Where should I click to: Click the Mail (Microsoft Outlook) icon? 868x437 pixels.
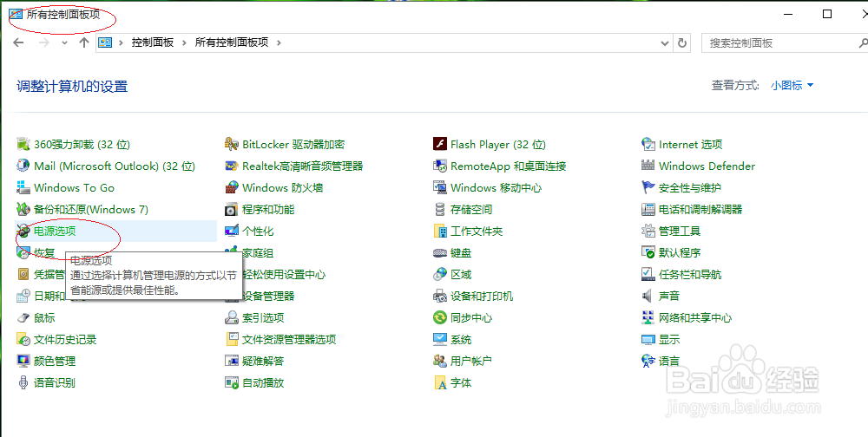tap(23, 166)
